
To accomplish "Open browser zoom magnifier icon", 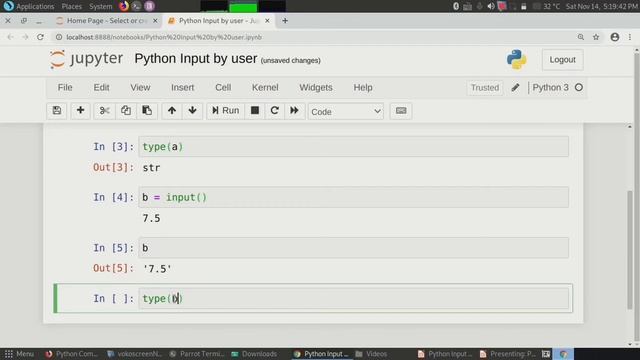I will (x=580, y=37).
